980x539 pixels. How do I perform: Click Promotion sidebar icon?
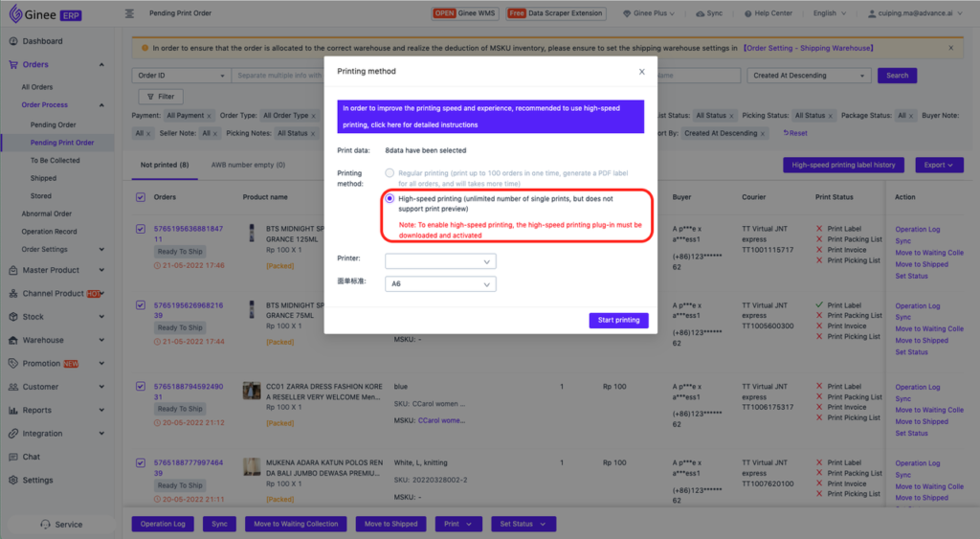pyautogui.click(x=13, y=363)
